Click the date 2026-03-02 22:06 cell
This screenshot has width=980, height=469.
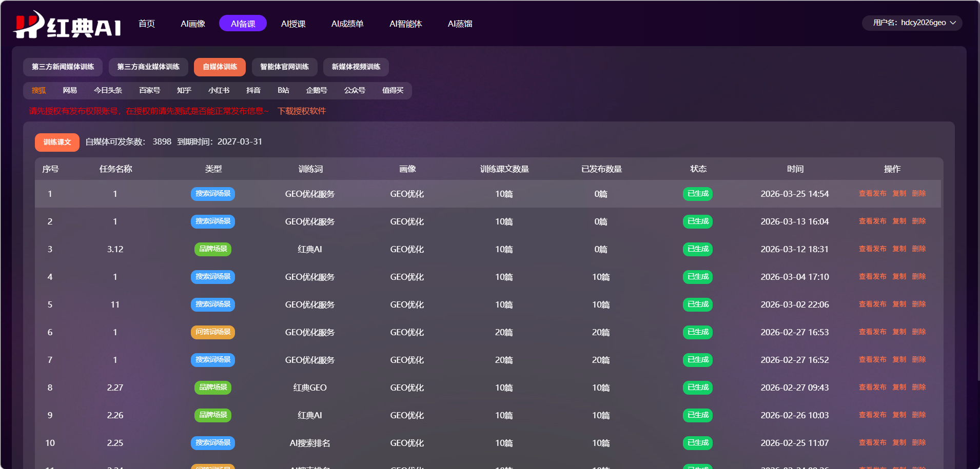795,305
